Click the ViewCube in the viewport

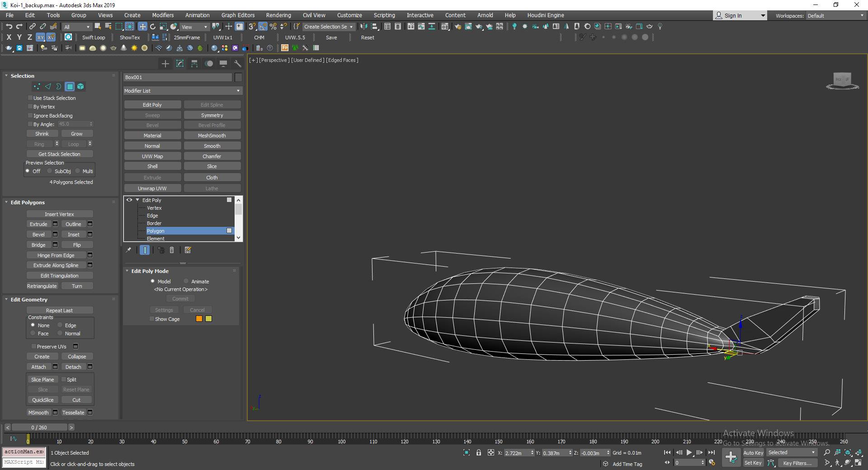point(842,80)
